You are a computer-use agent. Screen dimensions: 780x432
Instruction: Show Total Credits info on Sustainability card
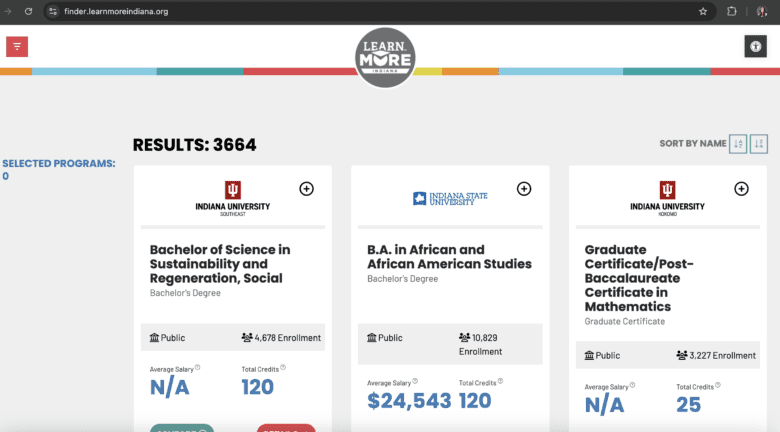coord(283,367)
